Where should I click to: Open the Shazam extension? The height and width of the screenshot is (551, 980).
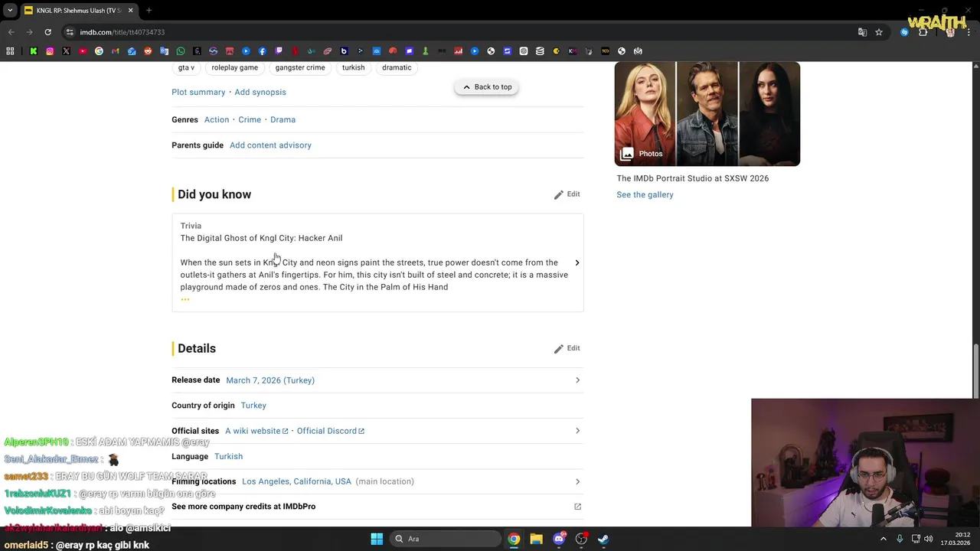pos(904,32)
